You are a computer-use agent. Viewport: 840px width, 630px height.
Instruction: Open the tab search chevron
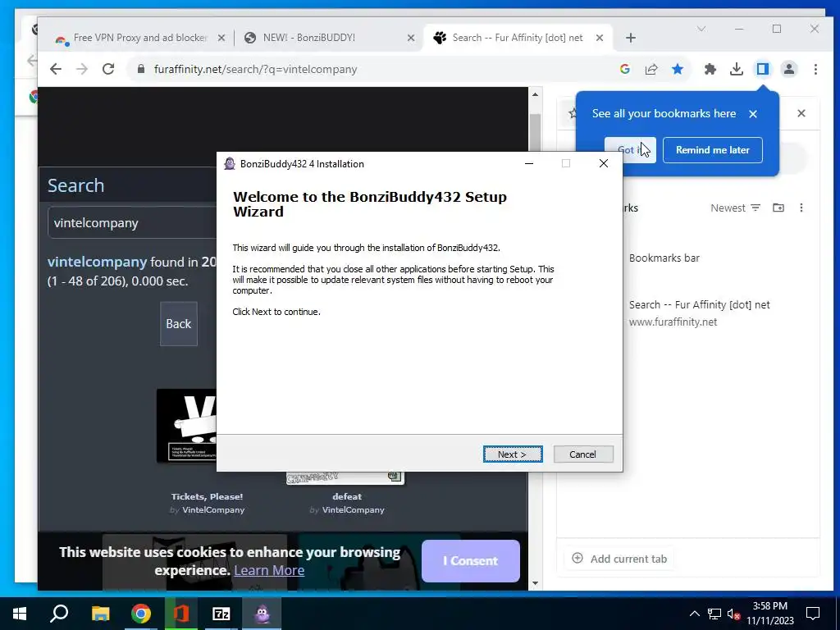701,29
